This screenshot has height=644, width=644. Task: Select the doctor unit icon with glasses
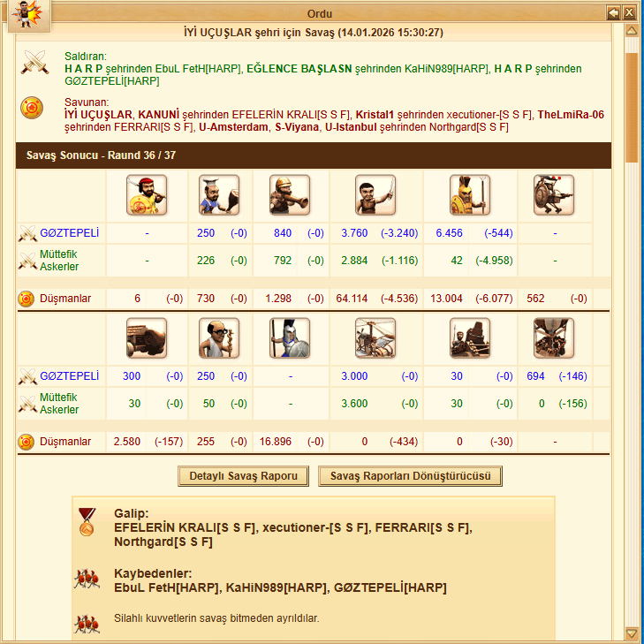click(x=219, y=338)
